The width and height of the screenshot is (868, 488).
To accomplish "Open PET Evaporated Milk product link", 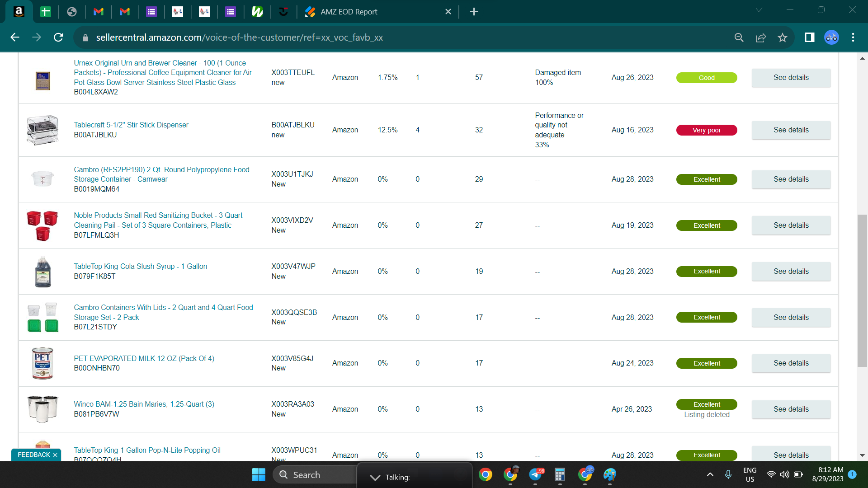I will (144, 358).
